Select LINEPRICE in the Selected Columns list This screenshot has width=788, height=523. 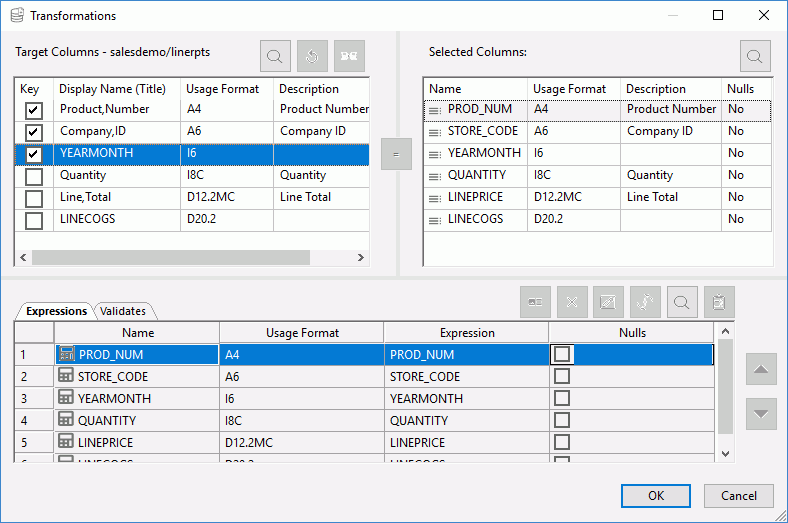tap(475, 197)
